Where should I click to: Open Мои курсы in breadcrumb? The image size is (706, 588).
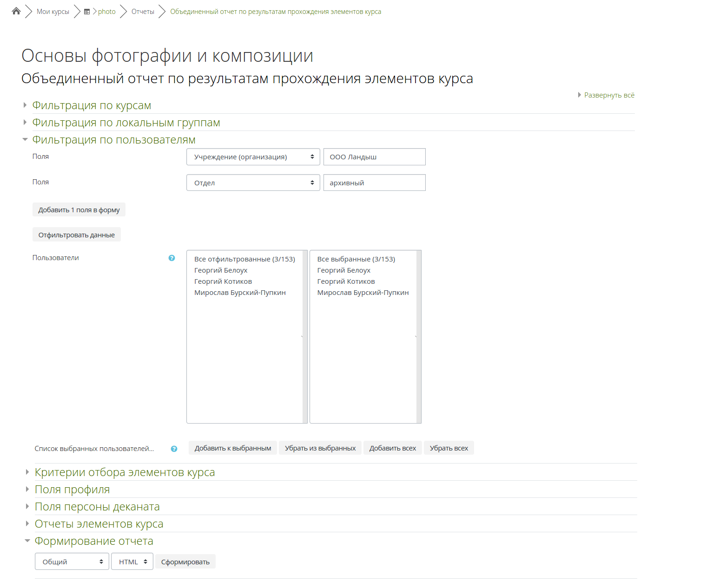click(53, 12)
